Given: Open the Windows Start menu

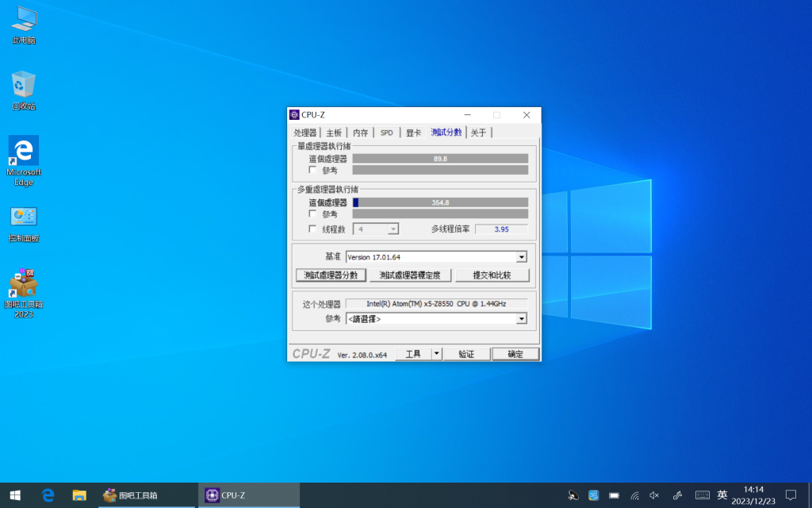Looking at the screenshot, I should [x=15, y=495].
